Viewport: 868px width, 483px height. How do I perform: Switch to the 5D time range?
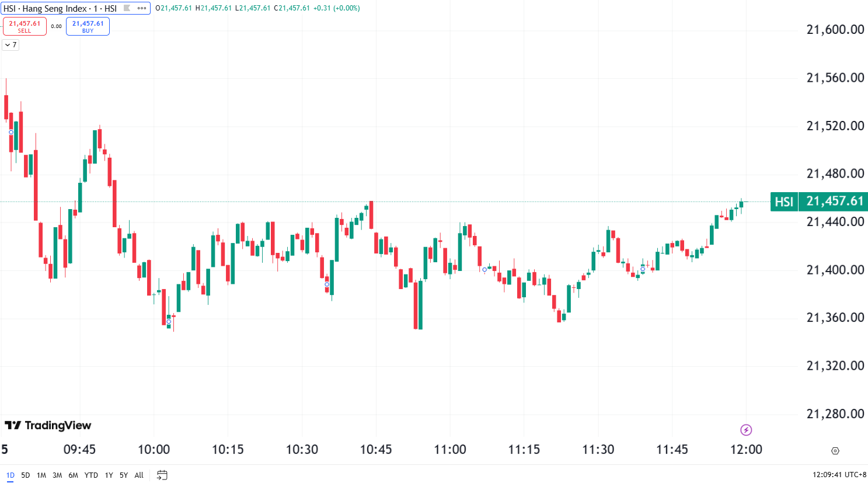tap(26, 475)
